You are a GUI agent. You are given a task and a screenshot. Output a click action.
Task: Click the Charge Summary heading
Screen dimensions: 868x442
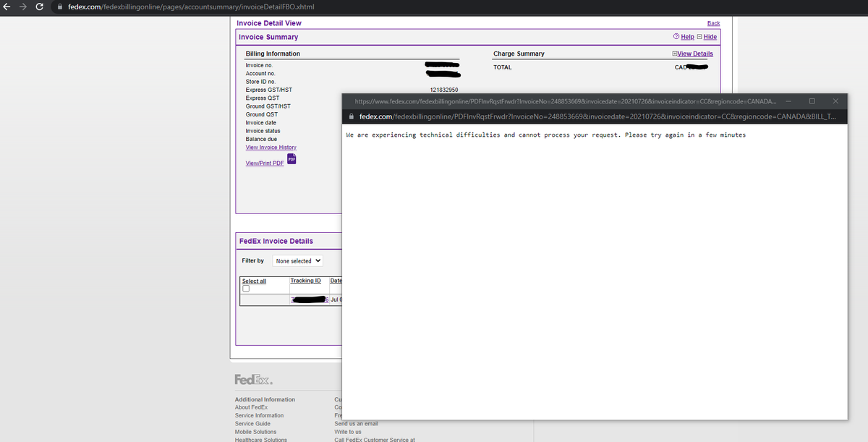519,54
